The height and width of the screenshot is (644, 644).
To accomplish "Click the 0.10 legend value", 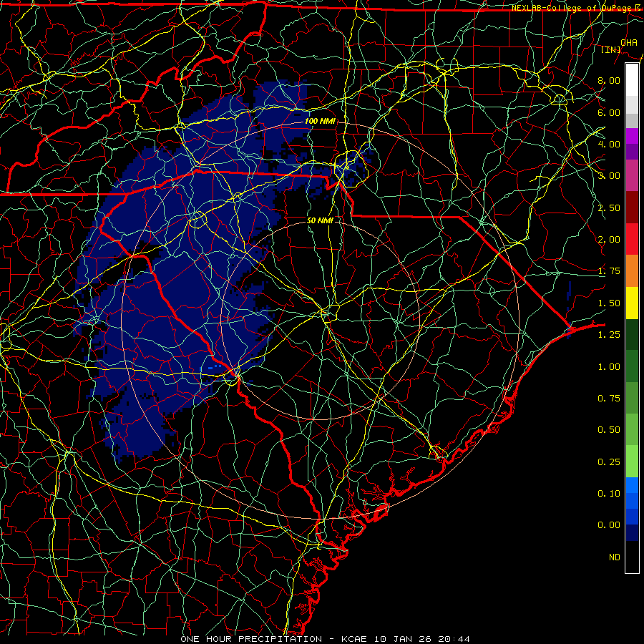I will [x=609, y=494].
